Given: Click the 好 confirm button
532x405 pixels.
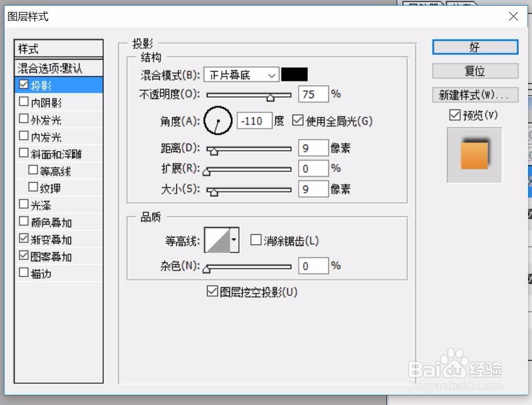Looking at the screenshot, I should 475,47.
